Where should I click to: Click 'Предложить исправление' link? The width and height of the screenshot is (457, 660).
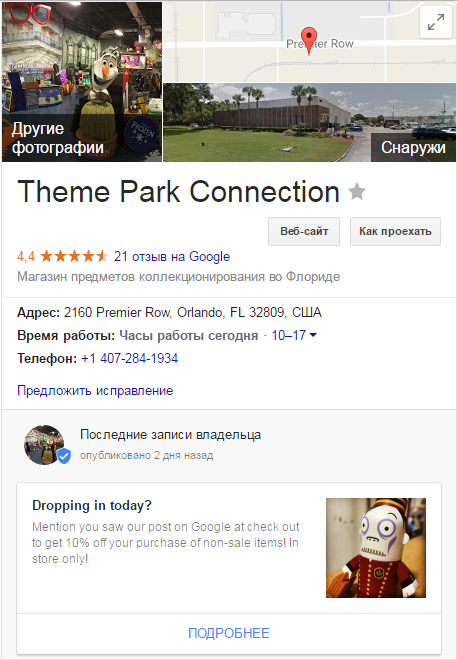click(95, 391)
